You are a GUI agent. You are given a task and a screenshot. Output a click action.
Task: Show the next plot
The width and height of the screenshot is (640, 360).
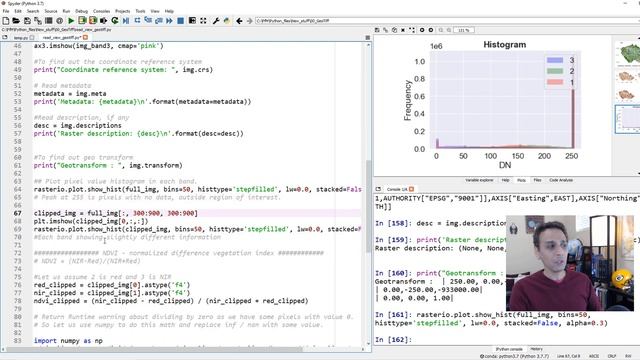point(431,30)
